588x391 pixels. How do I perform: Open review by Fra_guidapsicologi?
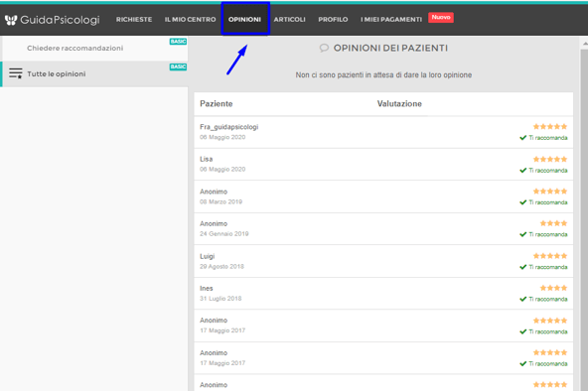coord(383,132)
